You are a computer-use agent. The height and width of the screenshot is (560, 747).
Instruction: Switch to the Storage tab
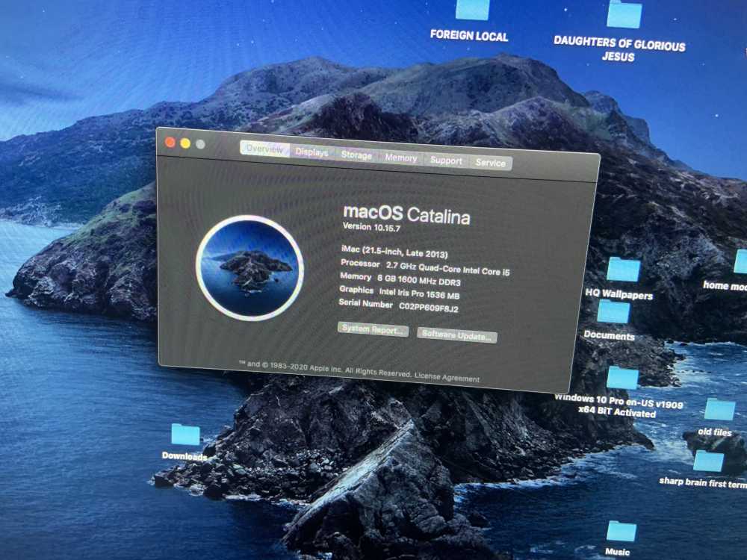pyautogui.click(x=356, y=155)
